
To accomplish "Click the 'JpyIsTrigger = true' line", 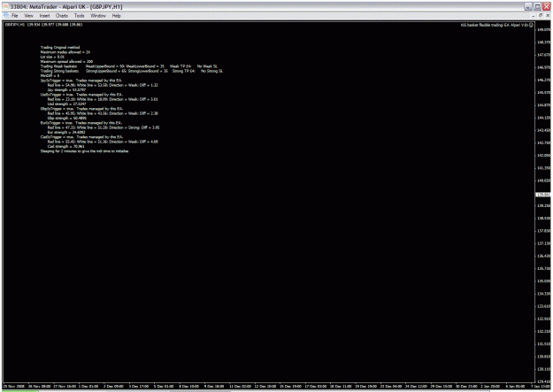I will coord(81,81).
